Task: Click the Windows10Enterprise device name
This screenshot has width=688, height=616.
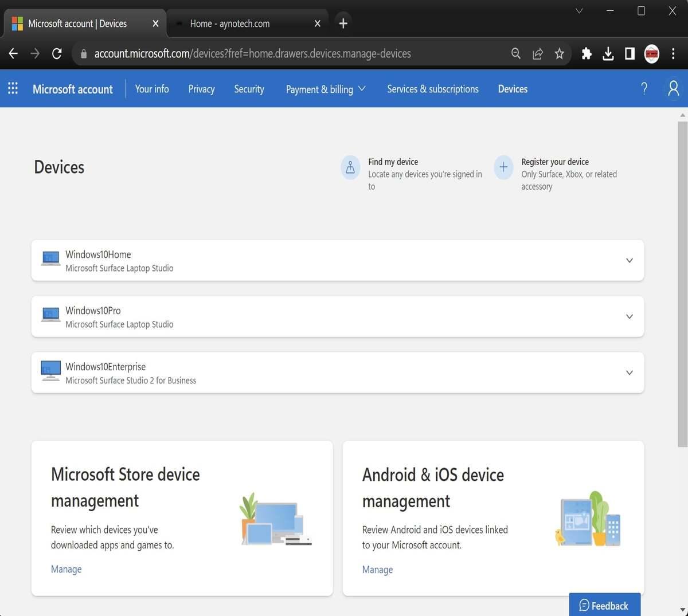Action: 105,367
